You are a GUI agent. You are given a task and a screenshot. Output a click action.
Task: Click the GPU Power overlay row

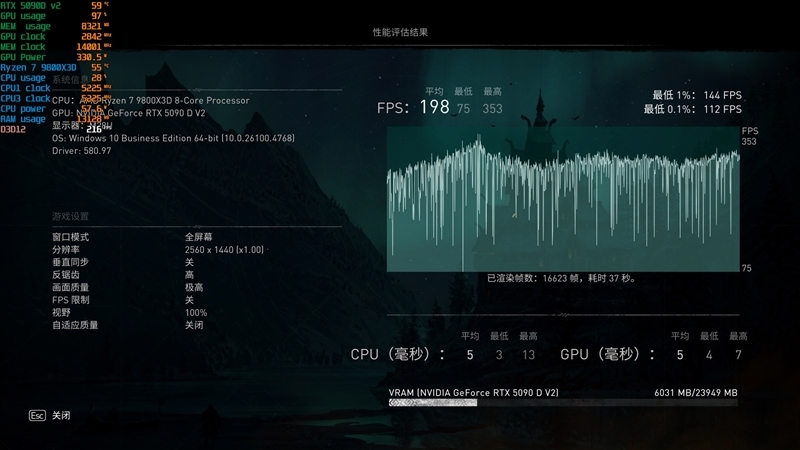pos(55,57)
